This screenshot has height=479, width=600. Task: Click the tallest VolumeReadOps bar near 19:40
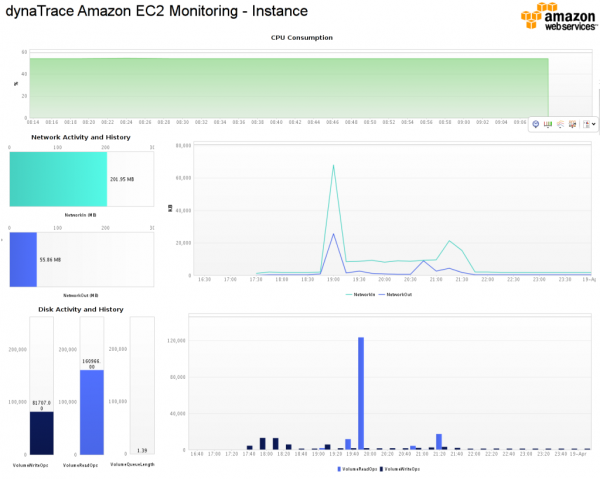361,393
